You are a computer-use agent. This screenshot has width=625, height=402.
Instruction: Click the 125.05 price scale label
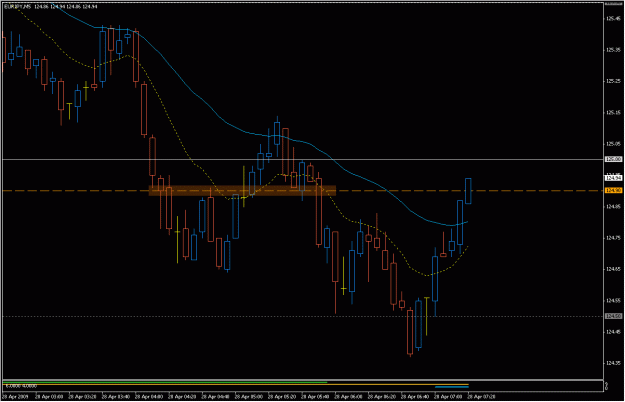(x=613, y=144)
